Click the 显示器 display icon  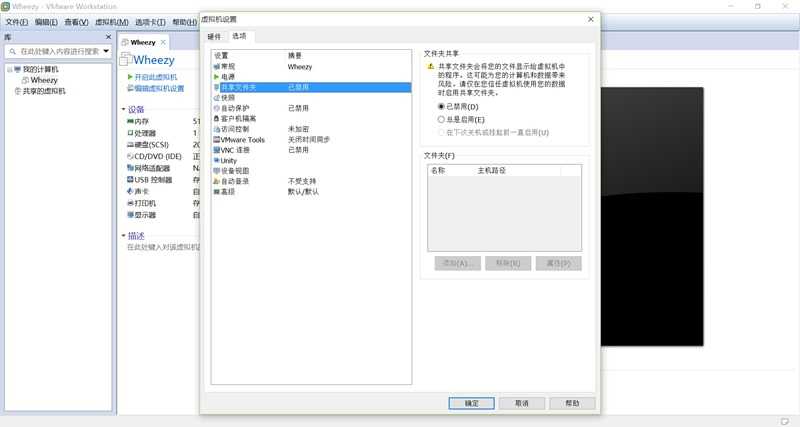coord(130,215)
